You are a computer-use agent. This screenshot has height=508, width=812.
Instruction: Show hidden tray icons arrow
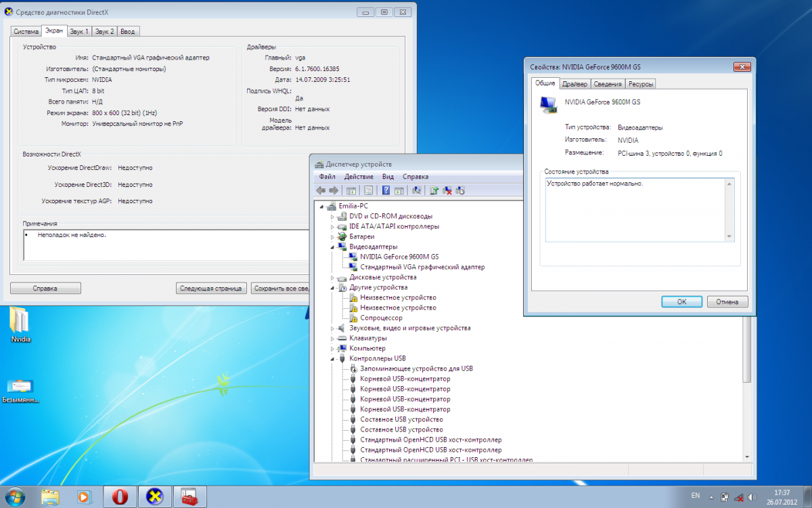(712, 497)
